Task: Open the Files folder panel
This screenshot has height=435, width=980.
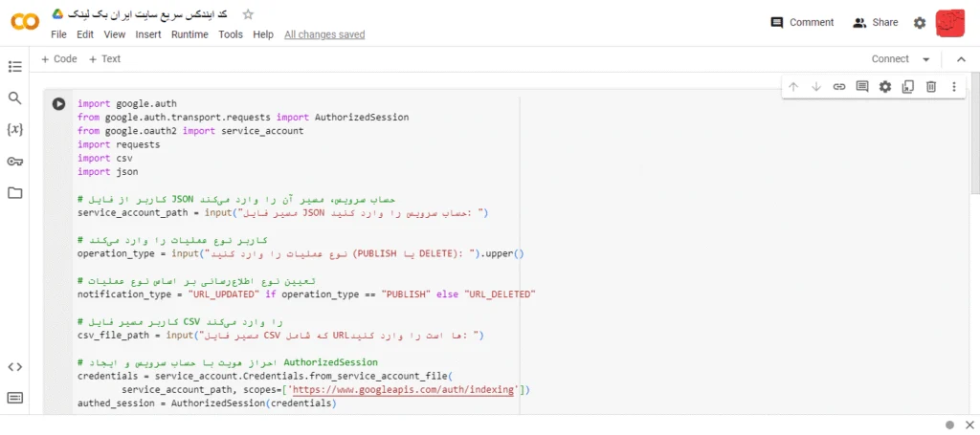Action: click(x=15, y=193)
